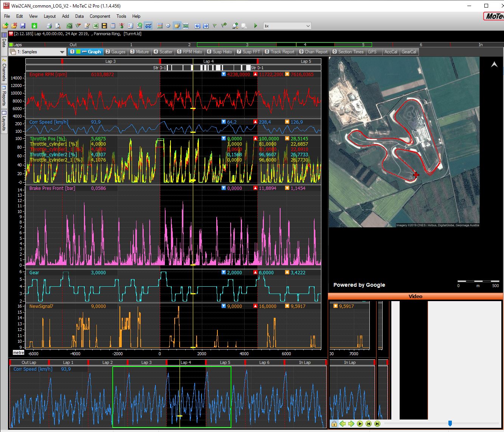Click the open log file icon
The height and width of the screenshot is (432, 504).
14,26
